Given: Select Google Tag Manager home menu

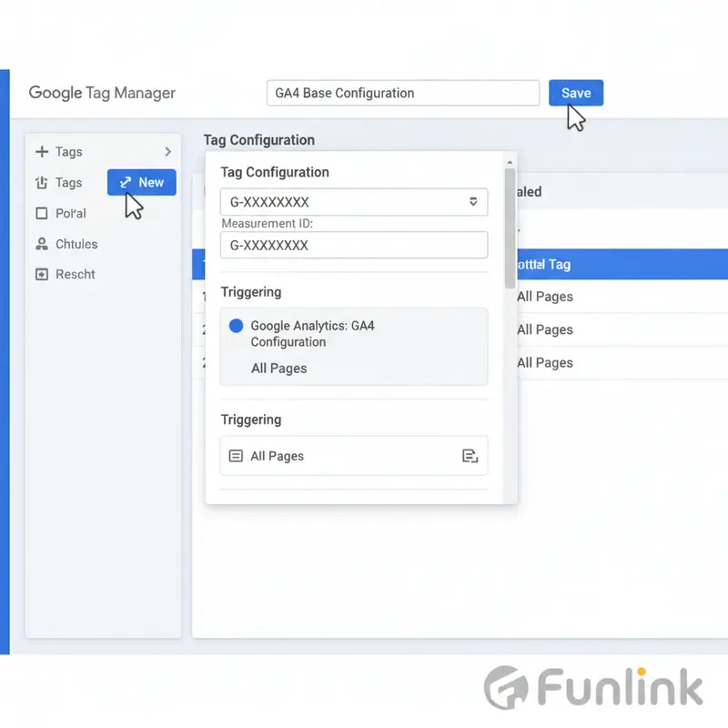Looking at the screenshot, I should point(102,93).
